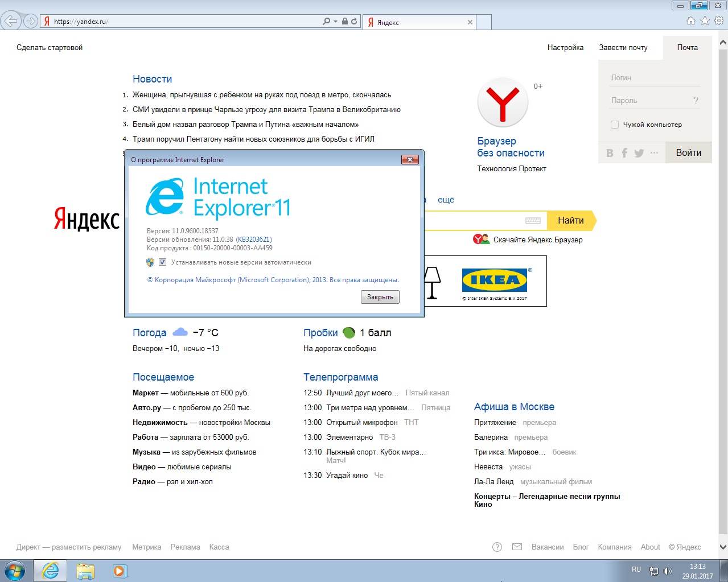The height and width of the screenshot is (582, 728).
Task: Select the Яндекс tab
Action: tap(419, 22)
